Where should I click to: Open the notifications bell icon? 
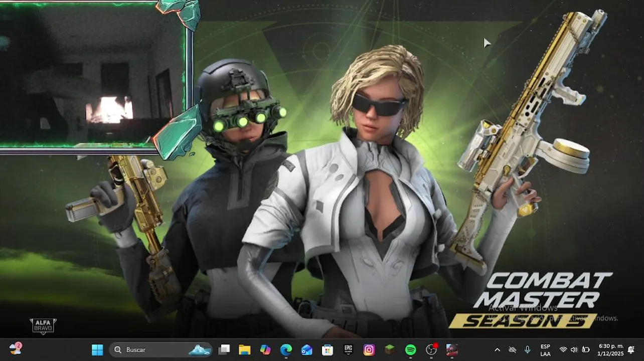(x=631, y=349)
